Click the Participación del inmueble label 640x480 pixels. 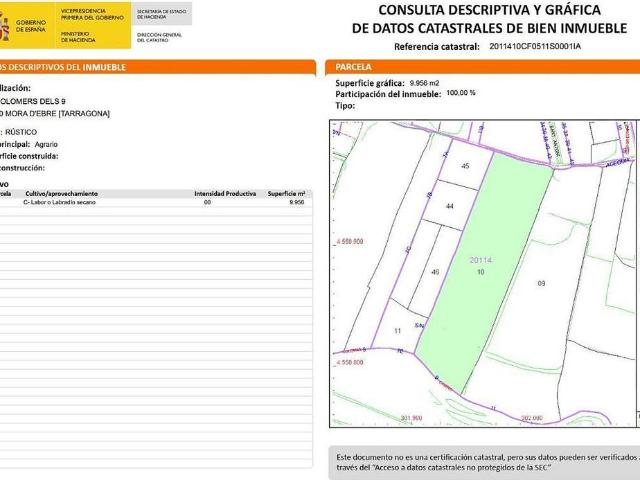(388, 94)
